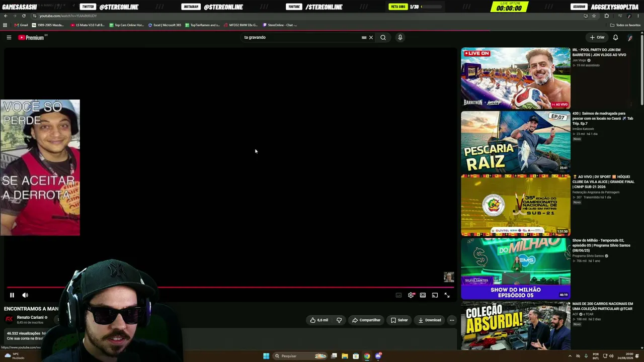Open the 'TopTierRamen and s...' bookmark
Image resolution: width=644 pixels, height=362 pixels.
(202, 25)
